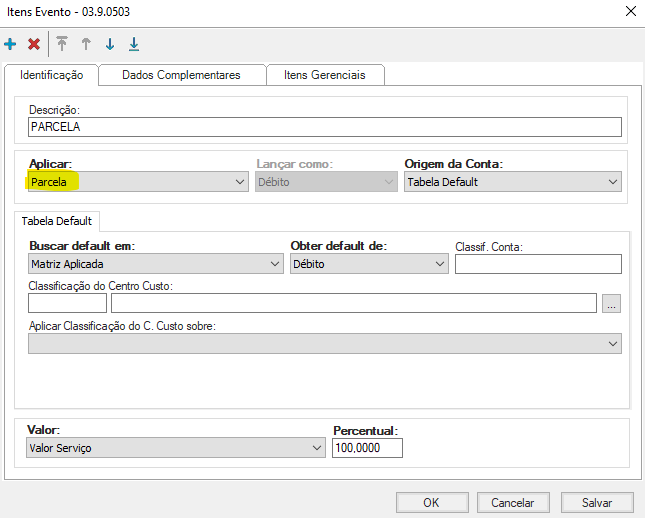Add a new event item with plus icon
The width and height of the screenshot is (645, 518).
(x=10, y=44)
